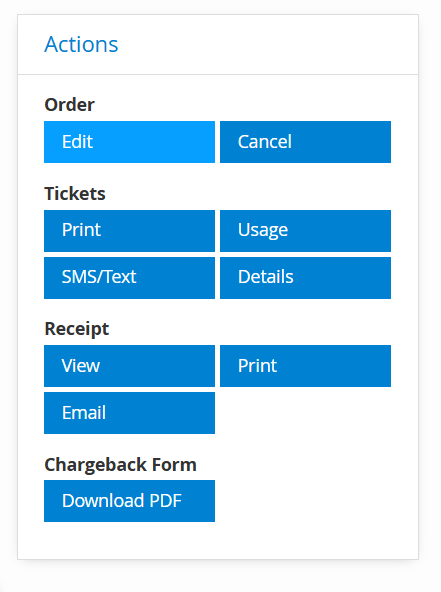The image size is (441, 592).
Task: Click the Edit button under Order
Action: [130, 142]
